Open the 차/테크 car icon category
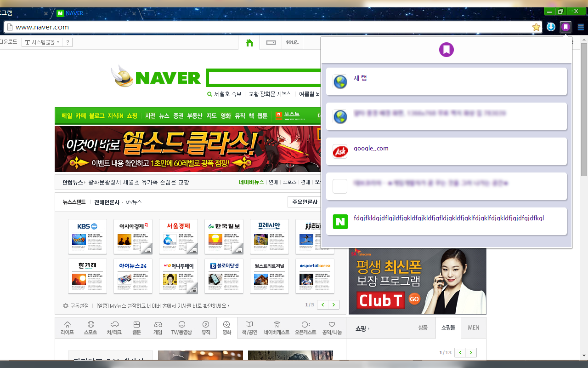 click(x=114, y=328)
